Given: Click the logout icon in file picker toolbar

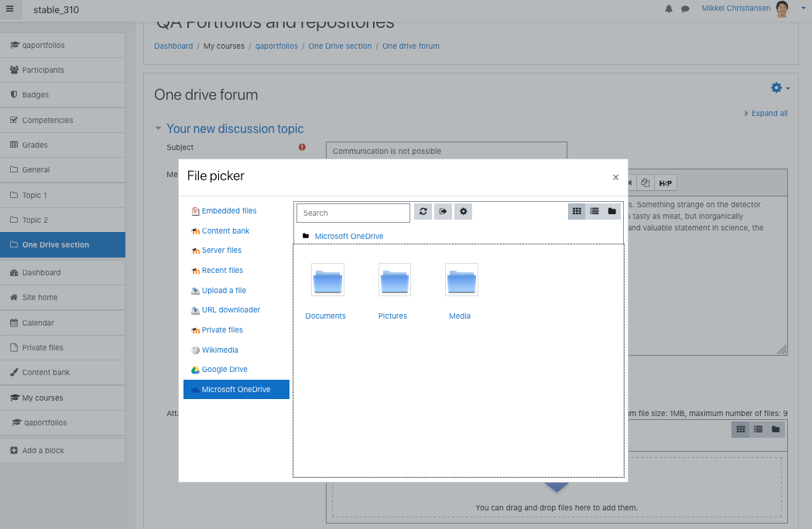Looking at the screenshot, I should pos(443,212).
